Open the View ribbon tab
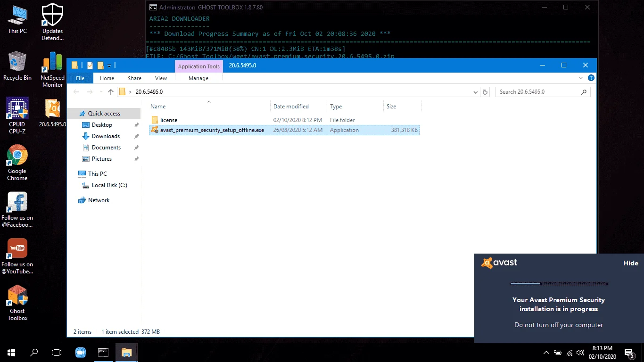Viewport: 644px width, 362px height. tap(161, 78)
